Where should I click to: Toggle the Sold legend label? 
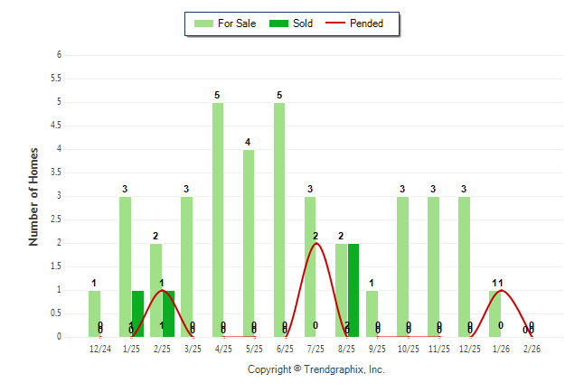click(x=303, y=23)
